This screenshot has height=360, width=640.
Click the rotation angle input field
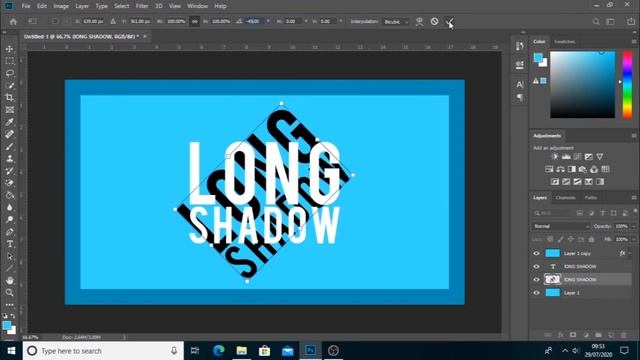[253, 21]
